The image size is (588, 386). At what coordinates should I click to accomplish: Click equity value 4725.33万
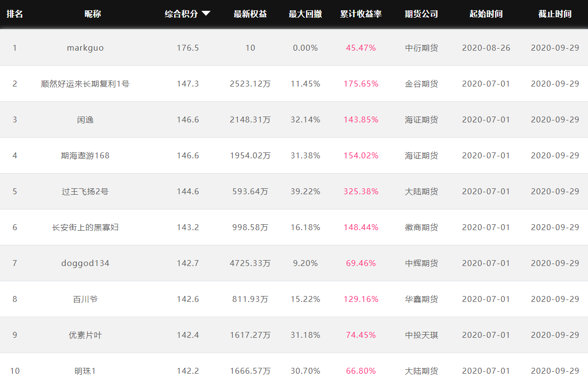pyautogui.click(x=250, y=263)
